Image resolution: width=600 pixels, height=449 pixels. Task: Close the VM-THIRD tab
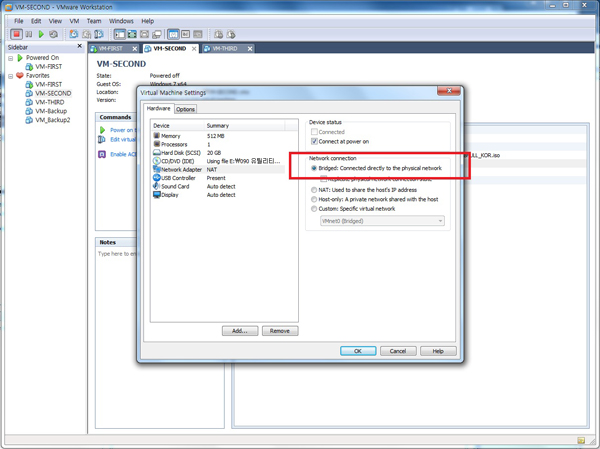click(x=250, y=49)
